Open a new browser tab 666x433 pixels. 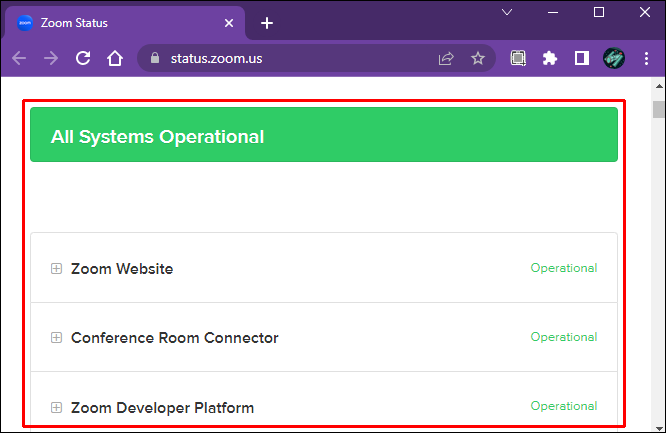(x=267, y=22)
